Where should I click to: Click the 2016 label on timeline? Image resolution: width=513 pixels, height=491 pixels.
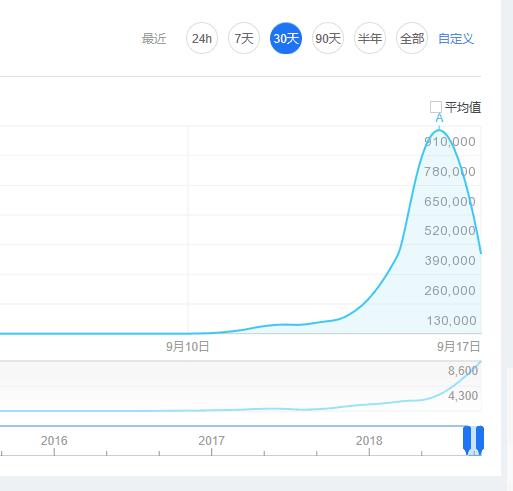54,441
